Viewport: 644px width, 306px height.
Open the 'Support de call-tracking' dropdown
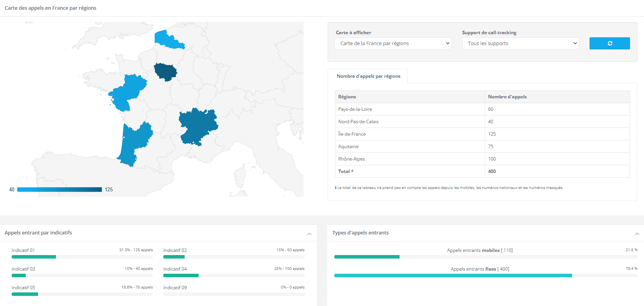pyautogui.click(x=520, y=43)
